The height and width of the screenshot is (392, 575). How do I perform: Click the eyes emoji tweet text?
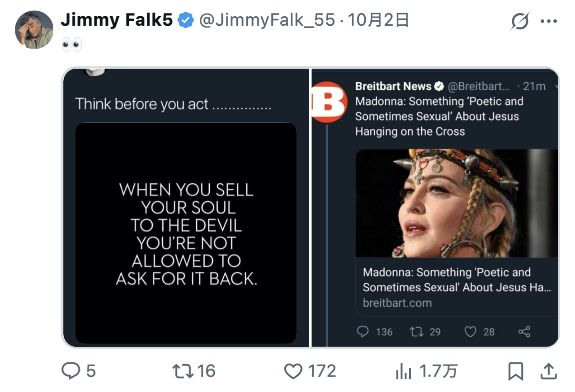coord(71,44)
